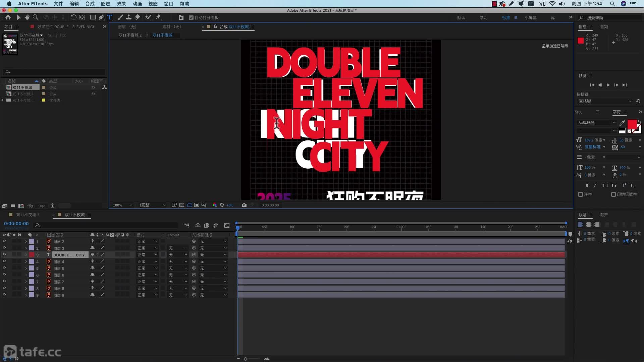Viewport: 644px width, 362px height.
Task: Select the Puppet Pin tool
Action: [158, 17]
